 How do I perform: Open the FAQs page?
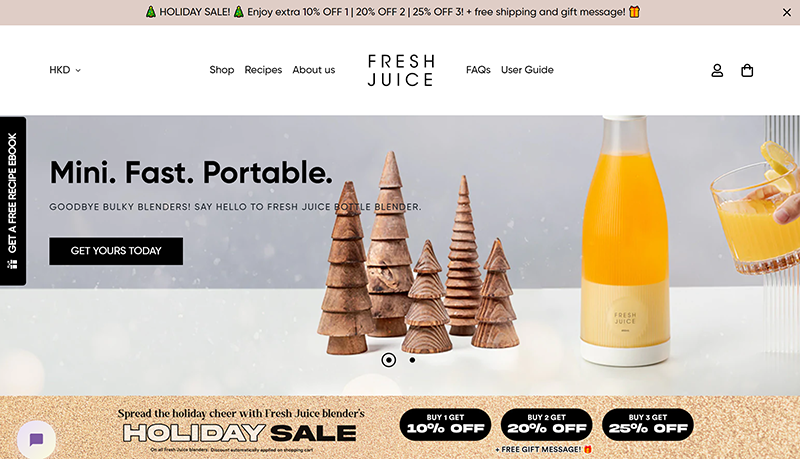point(478,70)
